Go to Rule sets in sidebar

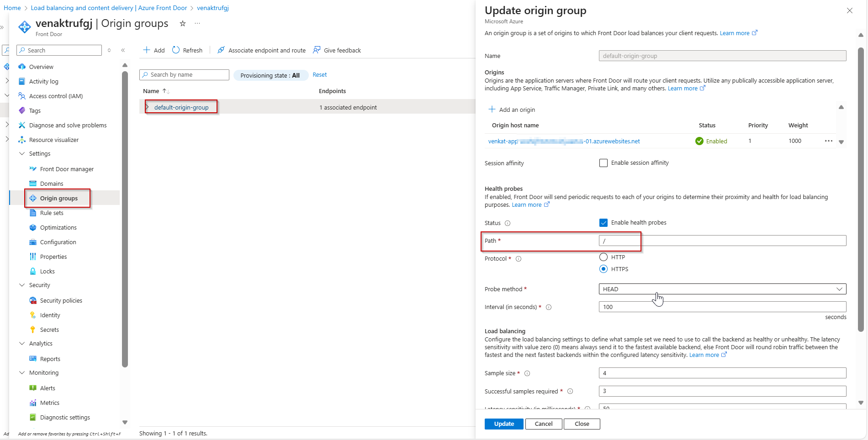pos(52,213)
